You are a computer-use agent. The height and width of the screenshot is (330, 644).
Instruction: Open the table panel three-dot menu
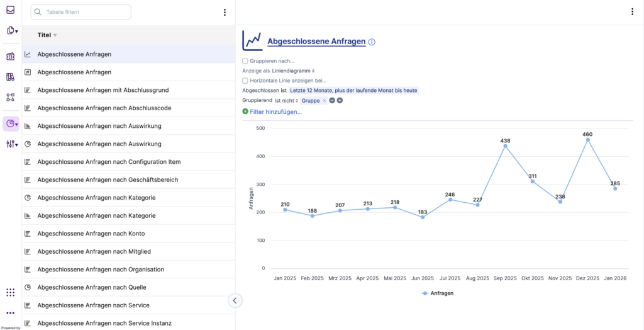tap(225, 12)
